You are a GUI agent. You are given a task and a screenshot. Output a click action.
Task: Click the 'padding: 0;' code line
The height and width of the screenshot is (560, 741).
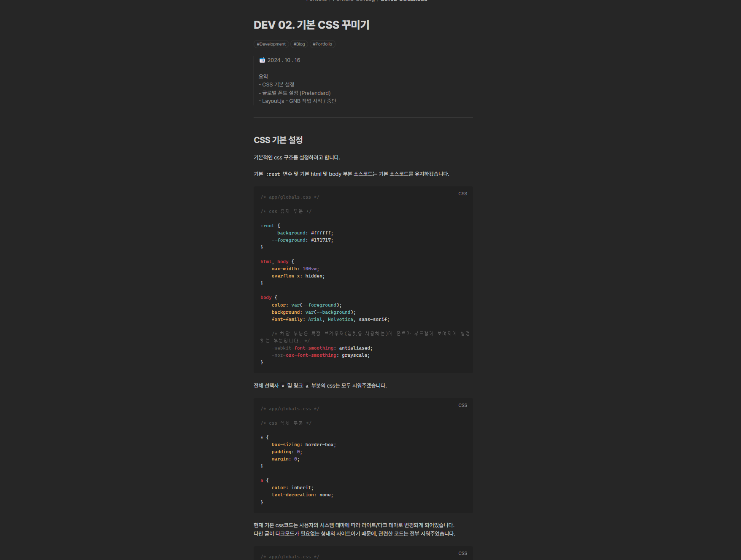[287, 452]
